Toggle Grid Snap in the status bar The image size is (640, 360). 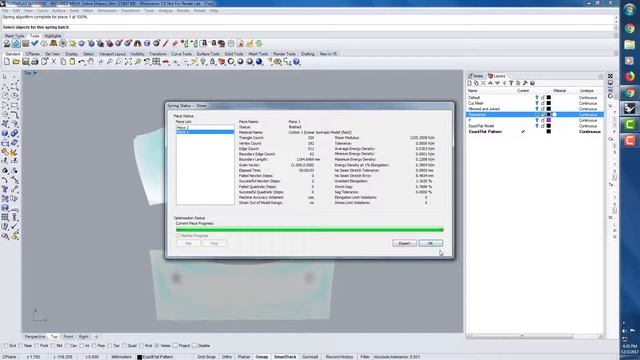coord(206,357)
